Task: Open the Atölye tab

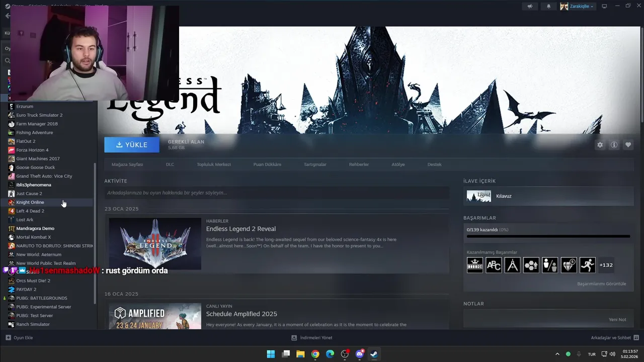Action: coord(398,164)
